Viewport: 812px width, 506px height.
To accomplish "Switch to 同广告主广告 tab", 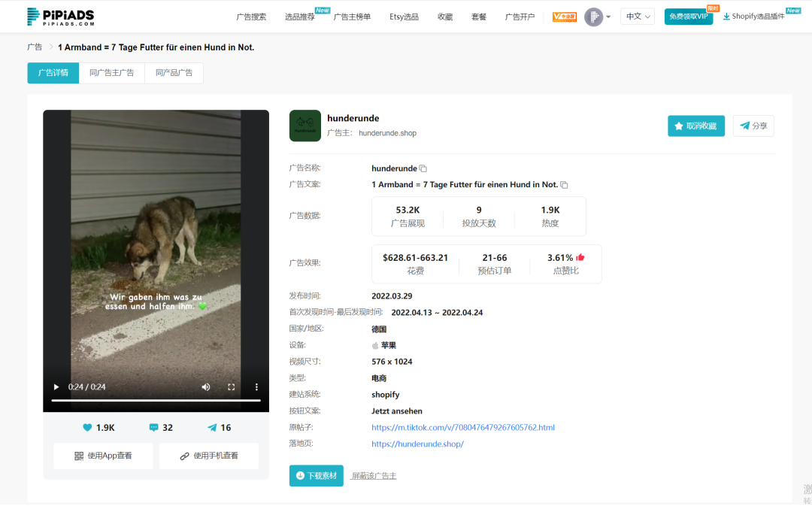I will coord(112,73).
